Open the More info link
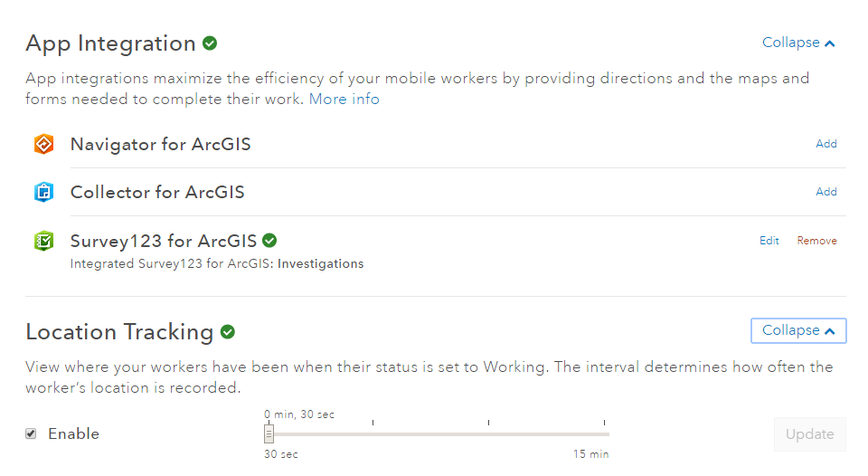868x476 pixels. [x=344, y=99]
